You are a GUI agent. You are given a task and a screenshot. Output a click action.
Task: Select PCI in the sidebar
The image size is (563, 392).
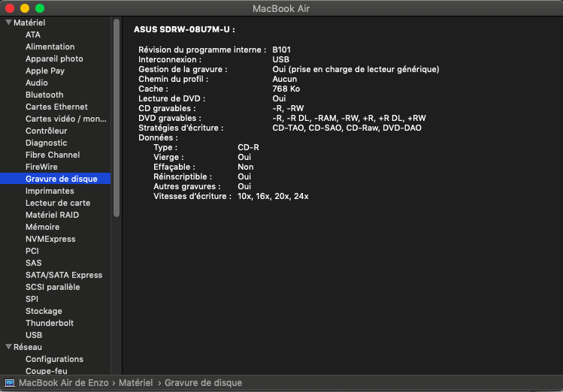[32, 251]
